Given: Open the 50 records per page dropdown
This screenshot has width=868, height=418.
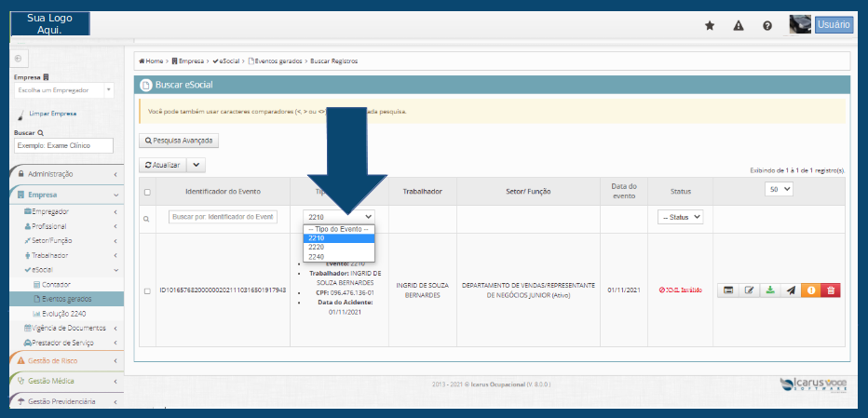Looking at the screenshot, I should (x=778, y=189).
